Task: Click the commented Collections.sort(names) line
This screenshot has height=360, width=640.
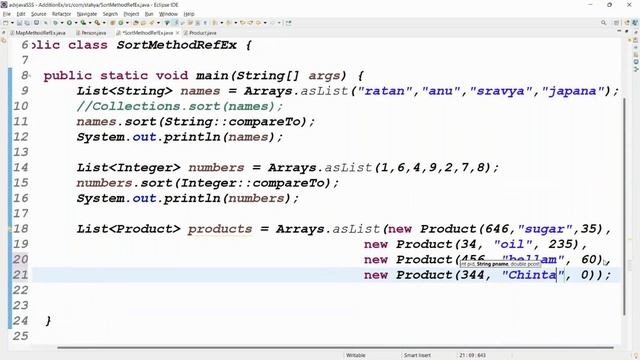Action: click(180, 107)
